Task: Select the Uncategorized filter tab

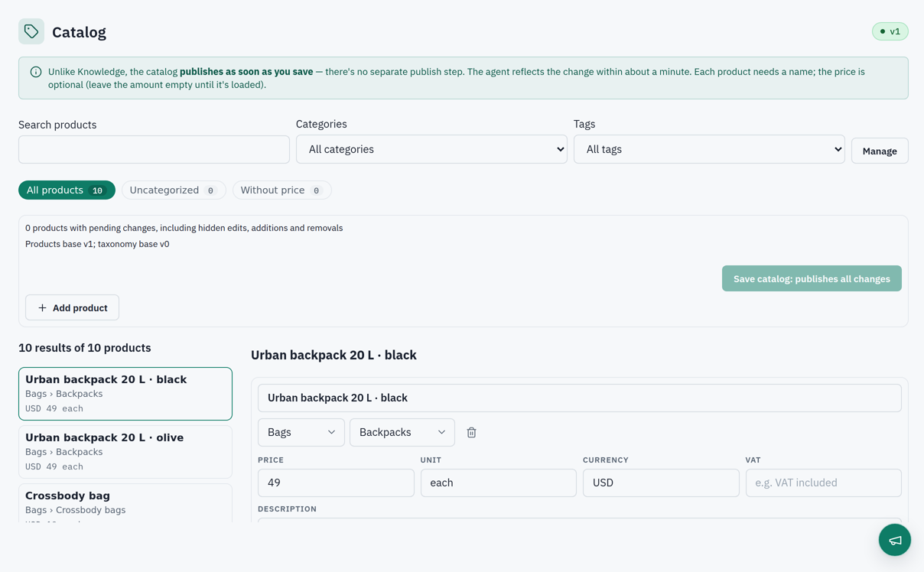Action: tap(174, 190)
